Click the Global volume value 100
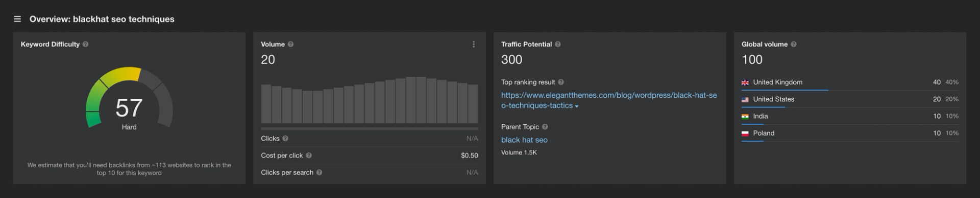 (x=752, y=60)
